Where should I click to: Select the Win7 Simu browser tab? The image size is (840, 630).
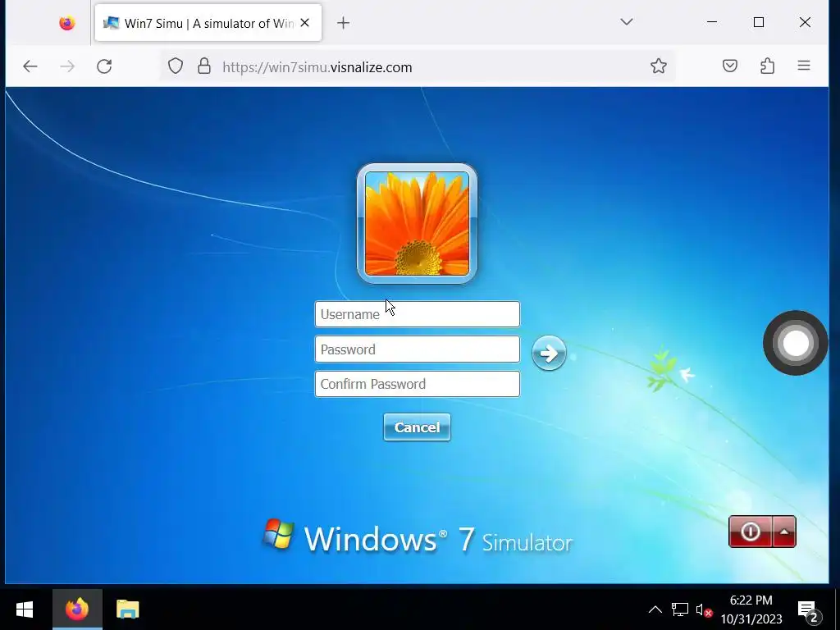[208, 23]
